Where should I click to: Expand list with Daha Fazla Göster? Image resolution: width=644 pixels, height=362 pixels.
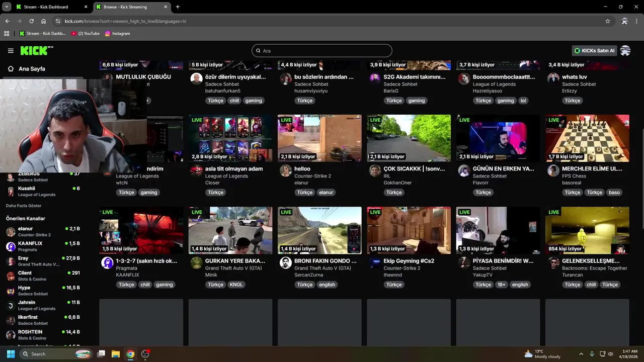click(24, 206)
